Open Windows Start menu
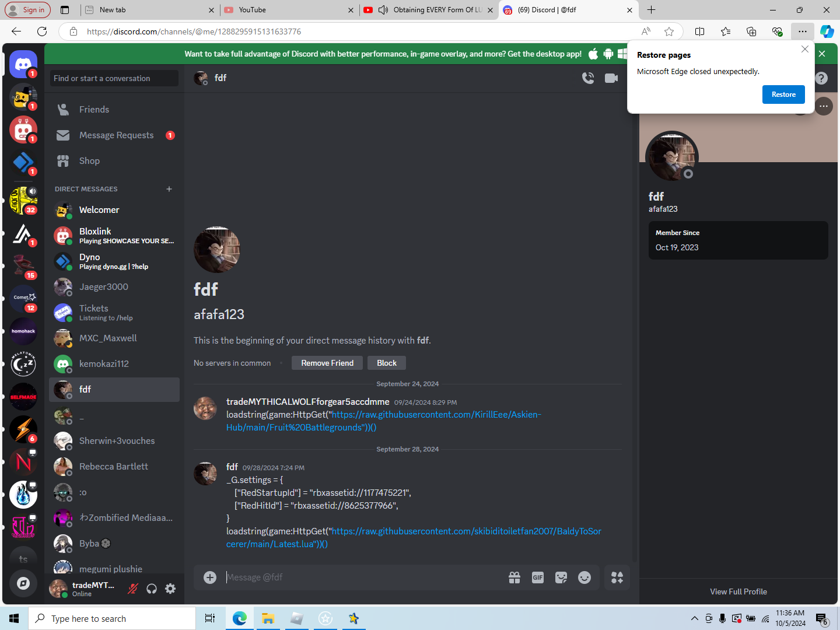This screenshot has height=630, width=840. 14,618
